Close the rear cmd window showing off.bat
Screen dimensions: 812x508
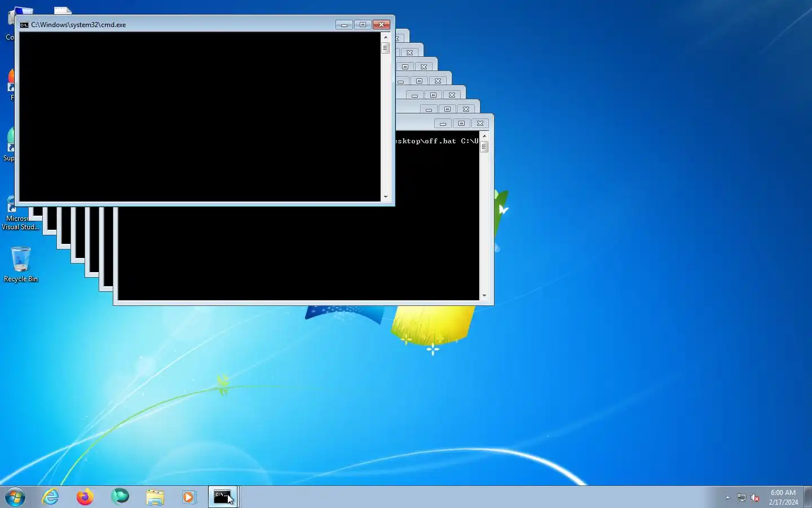tap(480, 124)
